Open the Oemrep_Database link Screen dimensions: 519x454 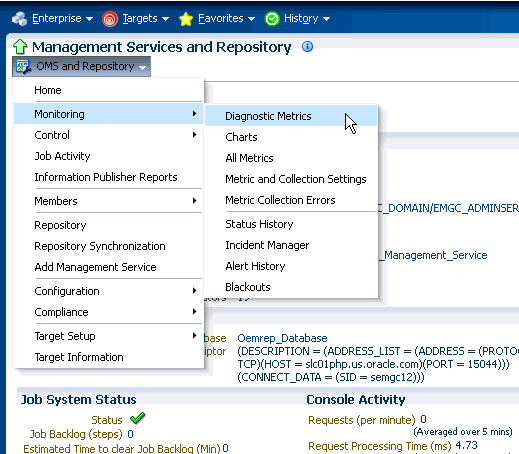pos(282,338)
